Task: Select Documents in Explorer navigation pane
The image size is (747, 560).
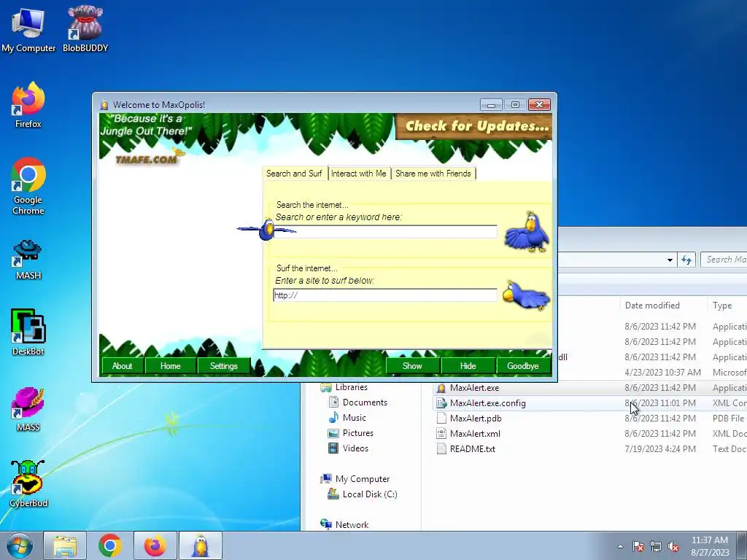Action: (365, 402)
